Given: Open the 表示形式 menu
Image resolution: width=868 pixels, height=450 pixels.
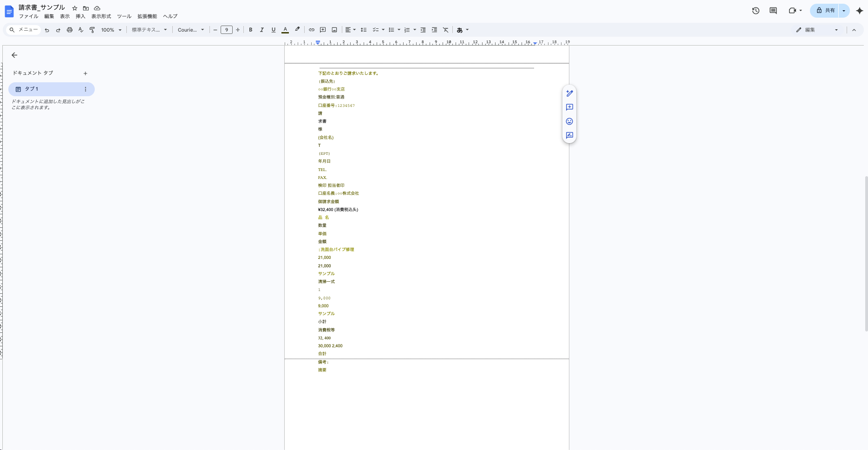Looking at the screenshot, I should 101,16.
